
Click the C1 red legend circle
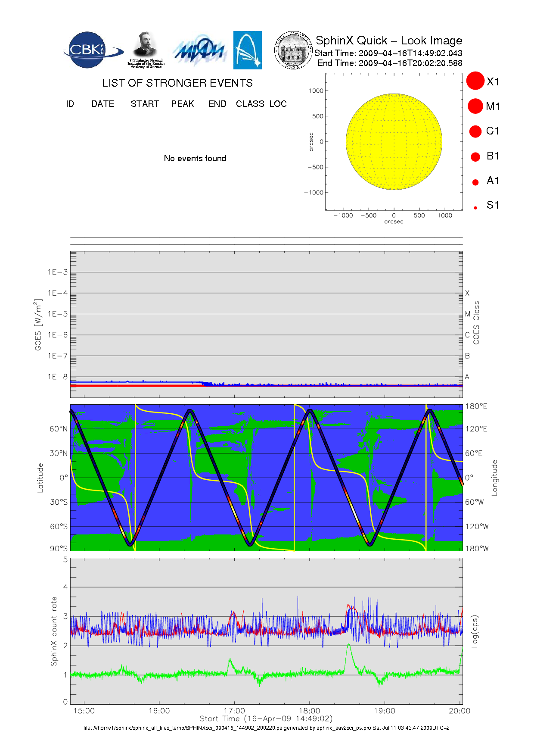pyautogui.click(x=475, y=131)
